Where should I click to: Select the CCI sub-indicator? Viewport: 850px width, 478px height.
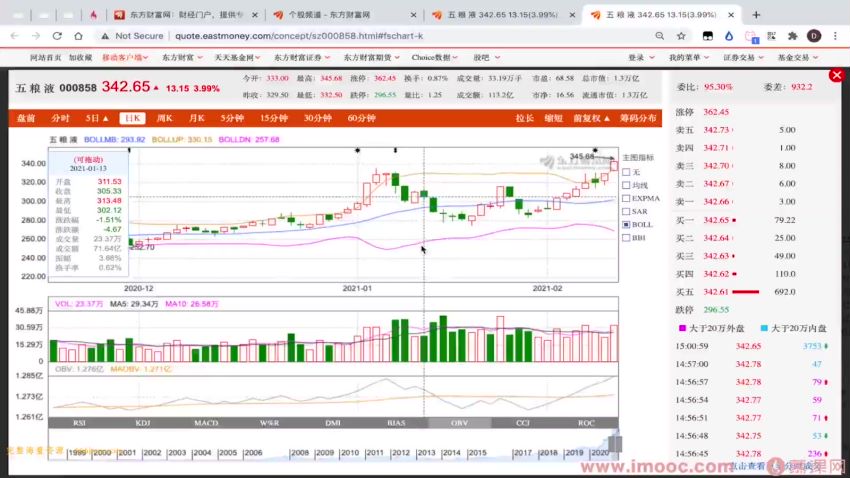pyautogui.click(x=523, y=423)
